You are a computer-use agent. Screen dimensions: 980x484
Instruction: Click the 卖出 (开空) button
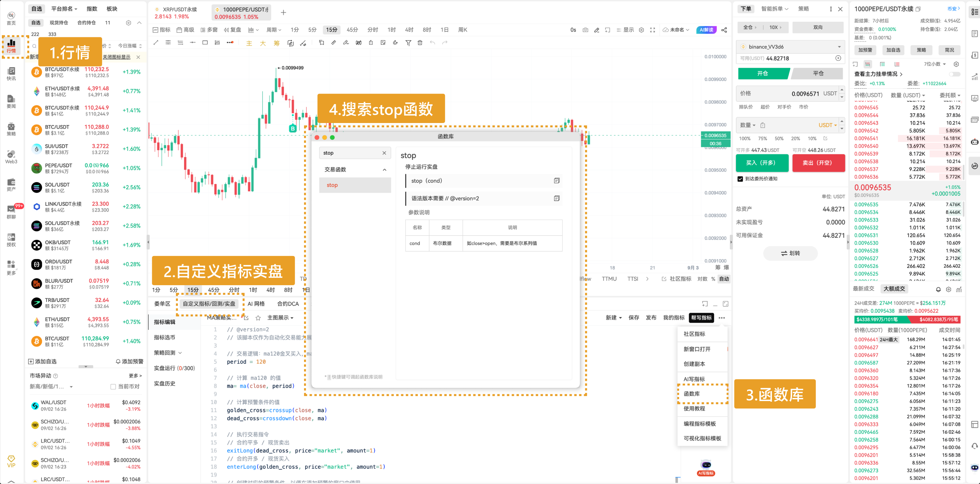(818, 163)
